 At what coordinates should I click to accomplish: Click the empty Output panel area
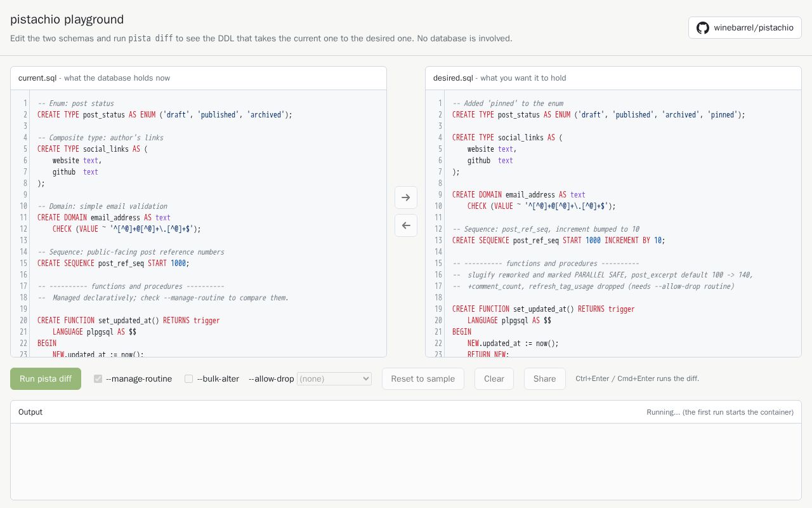click(x=406, y=461)
